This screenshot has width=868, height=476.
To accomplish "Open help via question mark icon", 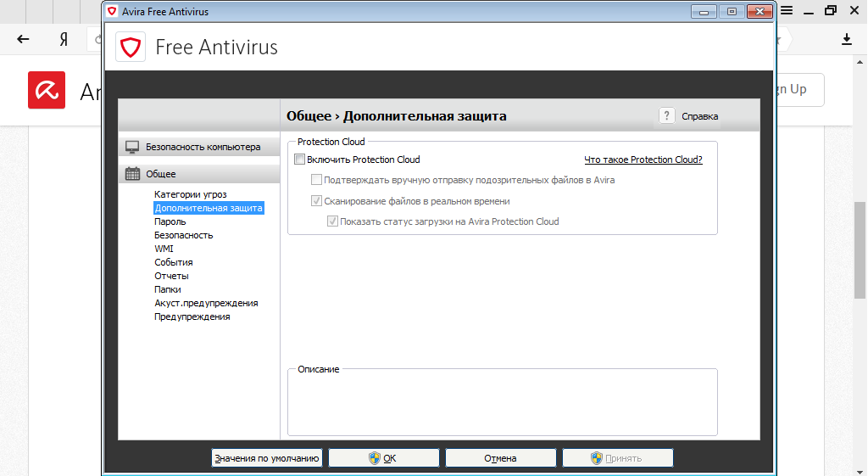I will 666,115.
